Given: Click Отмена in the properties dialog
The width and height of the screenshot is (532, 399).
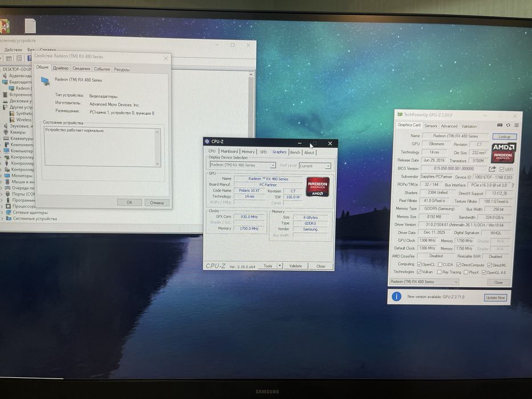Looking at the screenshot, I should 157,202.
